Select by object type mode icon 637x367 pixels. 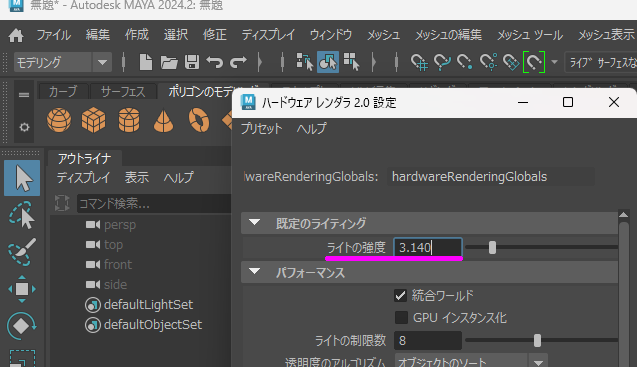pos(328,62)
